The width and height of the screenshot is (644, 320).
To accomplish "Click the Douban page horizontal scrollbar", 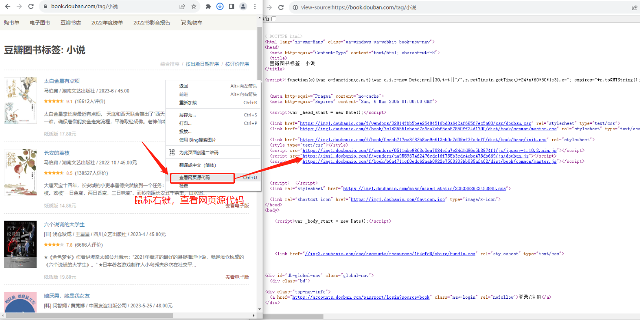I will 88,316.
